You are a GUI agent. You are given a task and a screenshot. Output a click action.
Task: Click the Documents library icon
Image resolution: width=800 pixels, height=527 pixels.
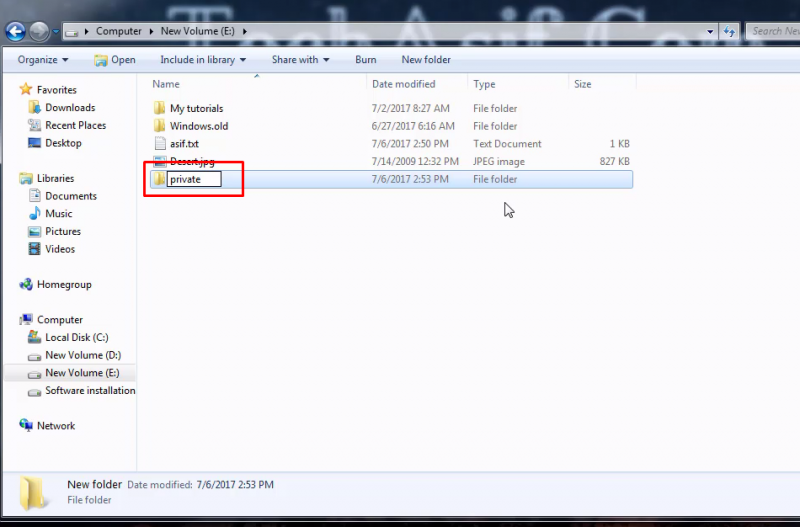34,196
